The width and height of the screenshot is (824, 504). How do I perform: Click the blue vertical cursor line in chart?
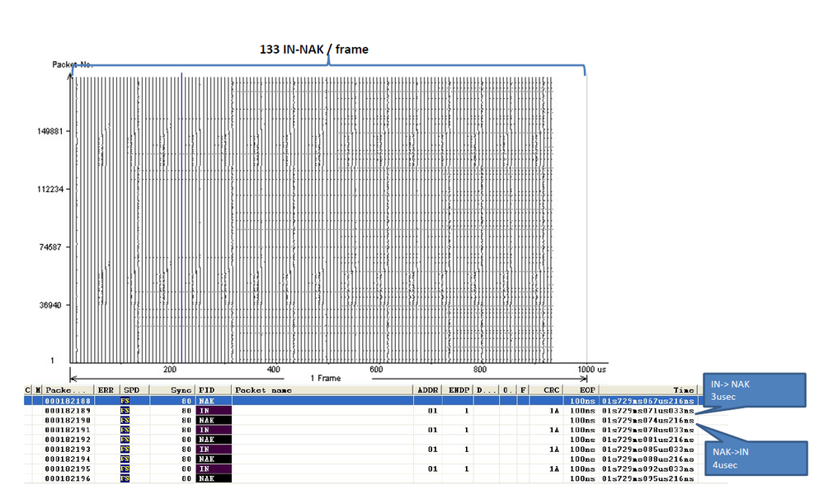pos(181,218)
